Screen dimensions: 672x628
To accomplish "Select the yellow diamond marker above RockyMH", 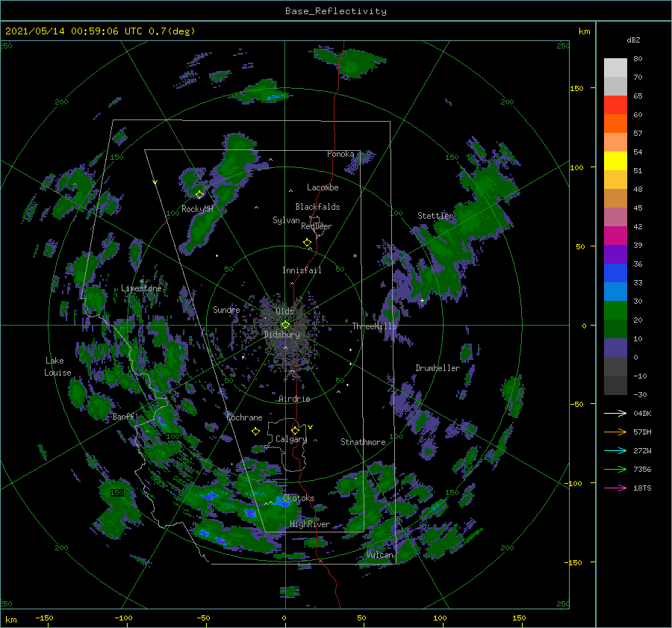I will (199, 195).
